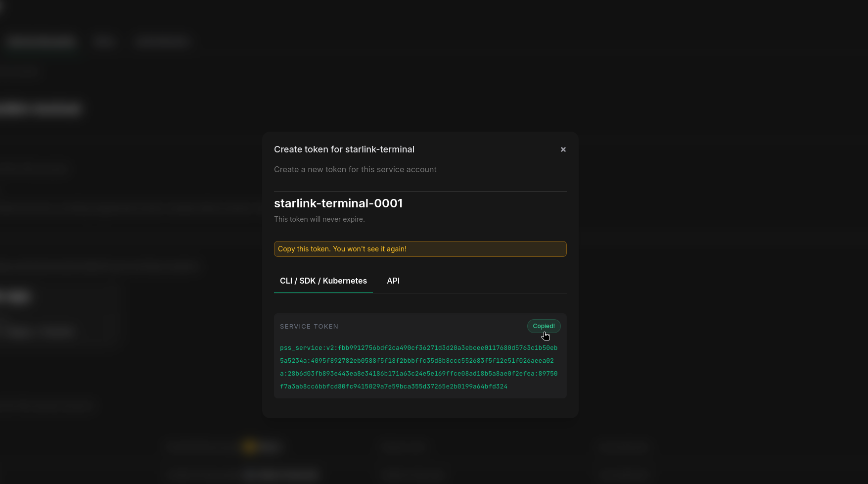This screenshot has width=868, height=484.
Task: Switch to the API tab
Action: [393, 281]
